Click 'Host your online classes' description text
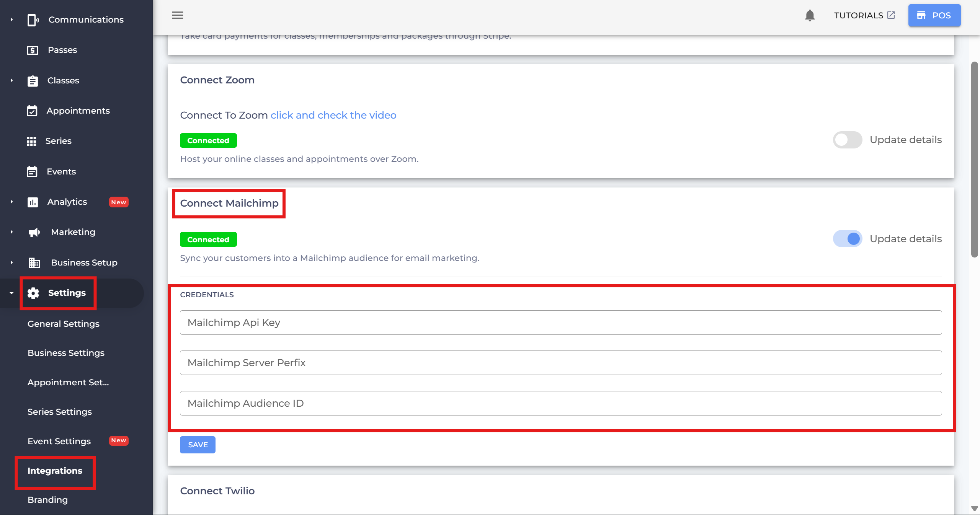980x515 pixels. [x=299, y=159]
